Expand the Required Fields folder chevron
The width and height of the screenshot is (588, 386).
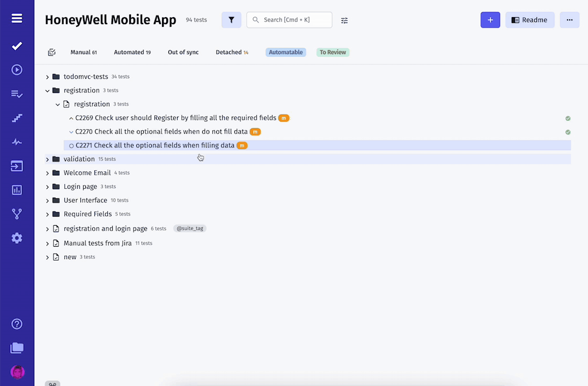pyautogui.click(x=47, y=214)
